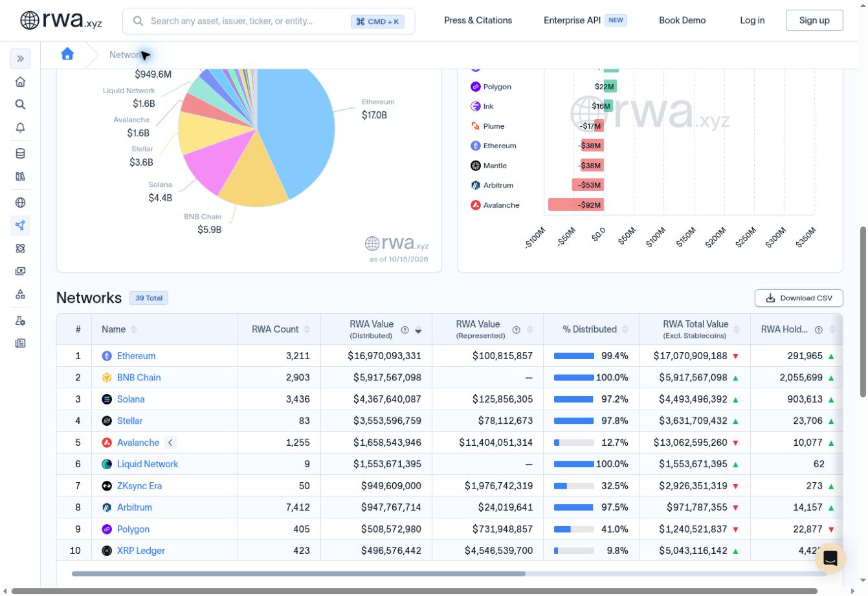Open the Solana network link
The image size is (868, 596).
point(131,399)
